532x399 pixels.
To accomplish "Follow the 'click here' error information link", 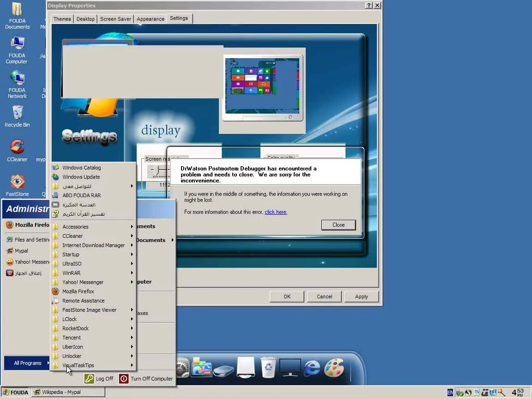I will (x=276, y=212).
